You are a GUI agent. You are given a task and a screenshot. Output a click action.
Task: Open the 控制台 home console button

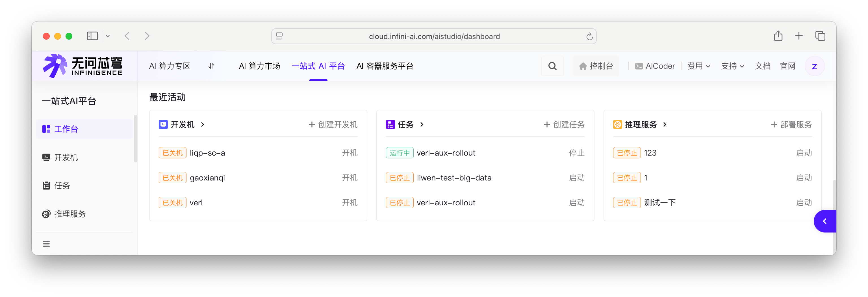click(596, 66)
